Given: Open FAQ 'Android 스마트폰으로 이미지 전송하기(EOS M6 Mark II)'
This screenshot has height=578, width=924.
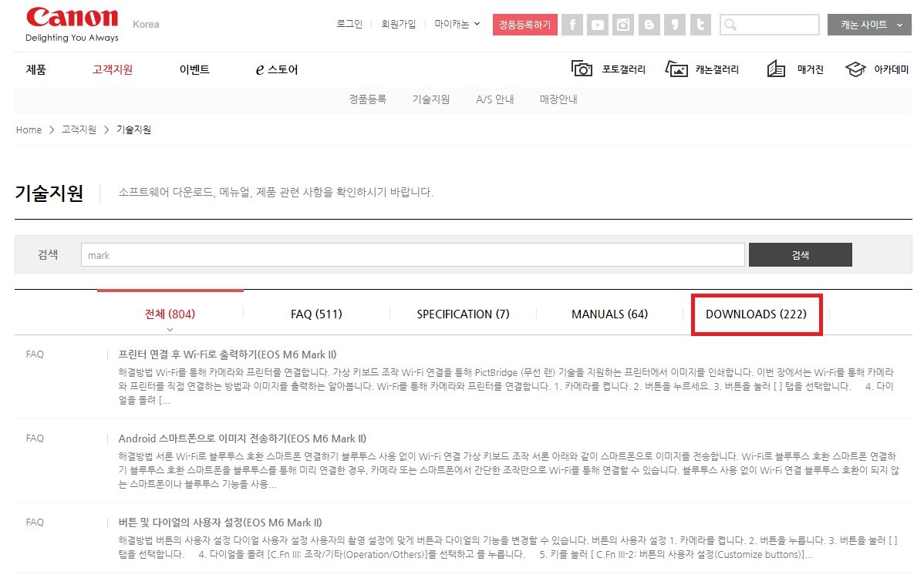Looking at the screenshot, I should (242, 439).
